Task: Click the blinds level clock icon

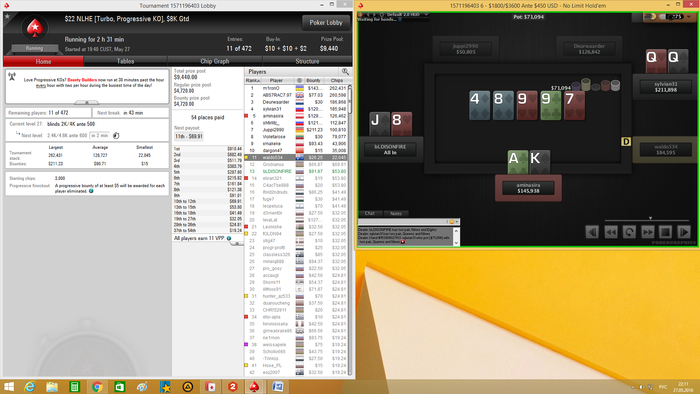Action: pos(116,136)
